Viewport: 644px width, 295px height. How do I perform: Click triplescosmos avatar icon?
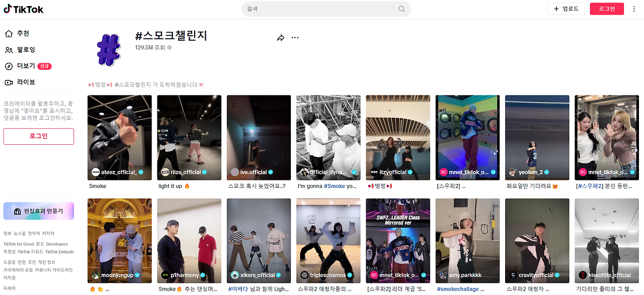point(304,275)
